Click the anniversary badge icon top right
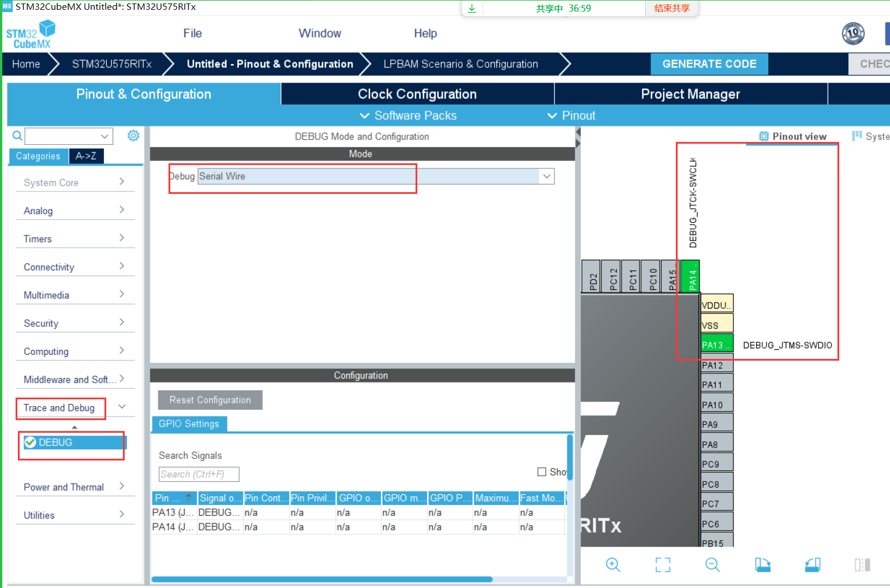This screenshot has width=890, height=588. coord(853,33)
